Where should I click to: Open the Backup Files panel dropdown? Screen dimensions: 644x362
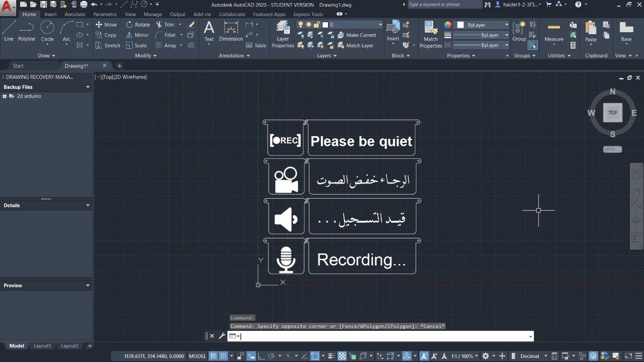pyautogui.click(x=88, y=87)
